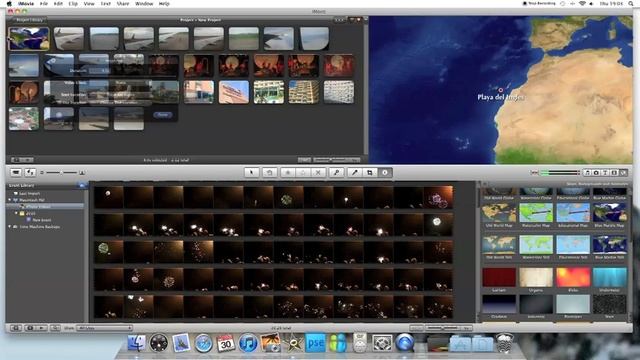
Task: Open the camera import window button
Action: pyautogui.click(x=16, y=173)
